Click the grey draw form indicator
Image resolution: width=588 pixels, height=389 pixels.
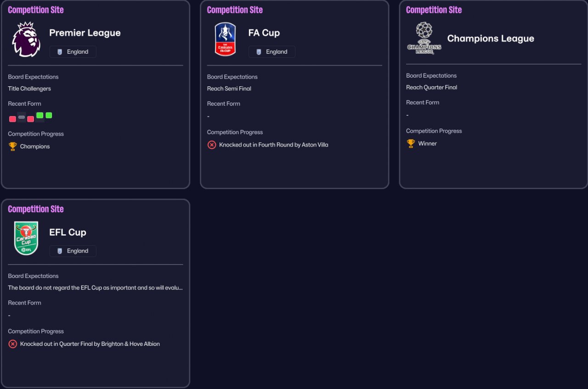pyautogui.click(x=22, y=117)
